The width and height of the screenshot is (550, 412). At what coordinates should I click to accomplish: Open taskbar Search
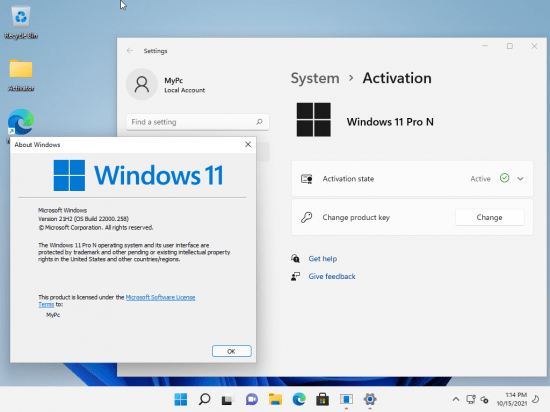[204, 399]
